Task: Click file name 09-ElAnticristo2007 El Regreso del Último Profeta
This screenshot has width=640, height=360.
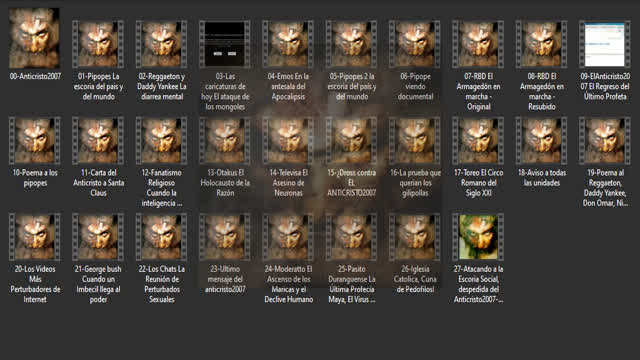Action: [x=605, y=87]
